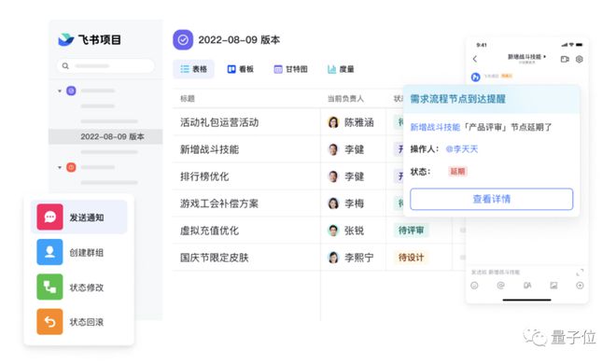The height and width of the screenshot is (364, 616).
Task: Click the blue create group person icon
Action: (49, 252)
